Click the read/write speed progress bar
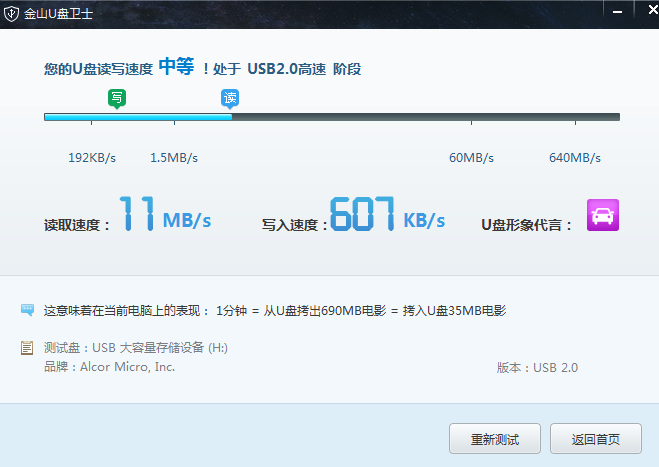The width and height of the screenshot is (659, 467). pyautogui.click(x=332, y=117)
